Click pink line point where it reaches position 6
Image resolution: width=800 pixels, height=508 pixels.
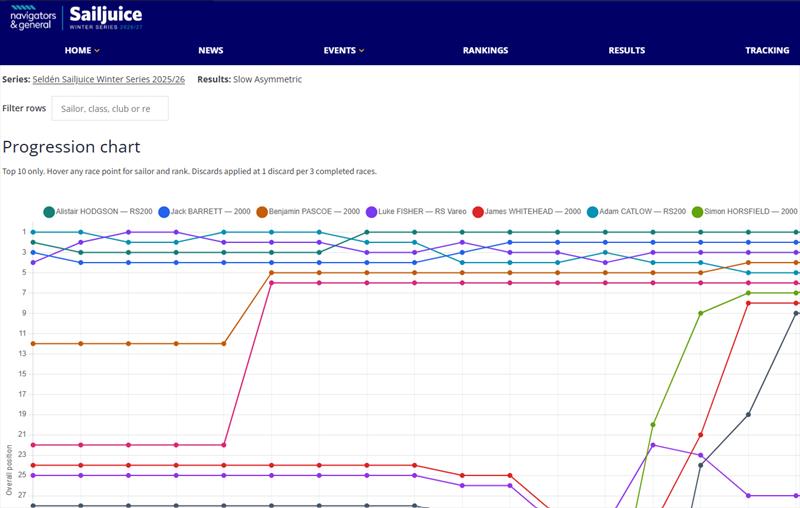271,283
